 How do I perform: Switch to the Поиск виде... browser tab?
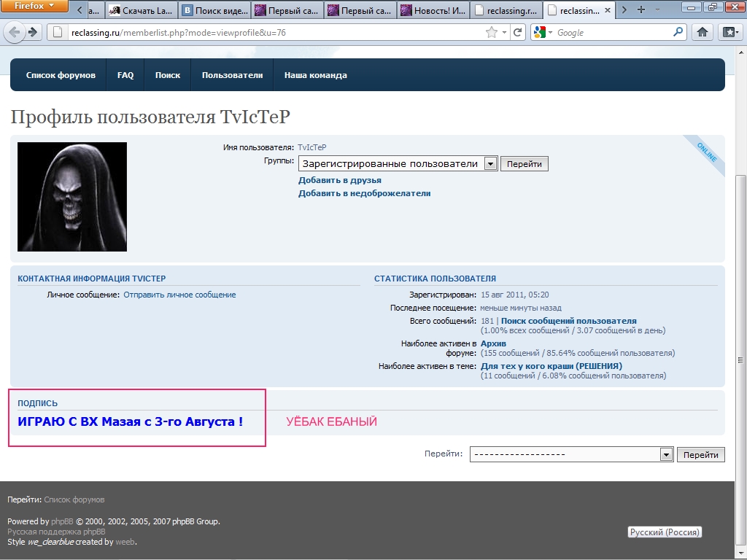(214, 11)
